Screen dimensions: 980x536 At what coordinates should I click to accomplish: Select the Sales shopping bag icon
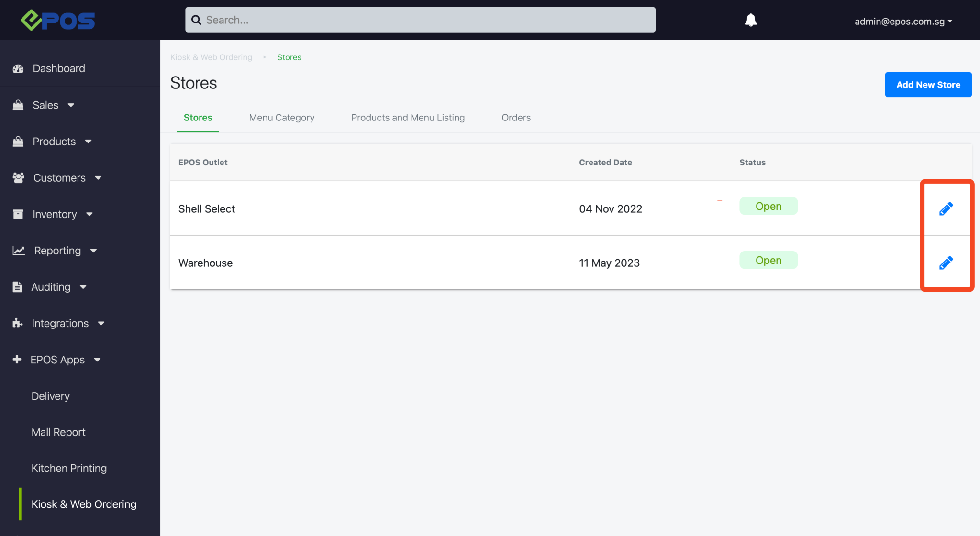click(x=18, y=105)
